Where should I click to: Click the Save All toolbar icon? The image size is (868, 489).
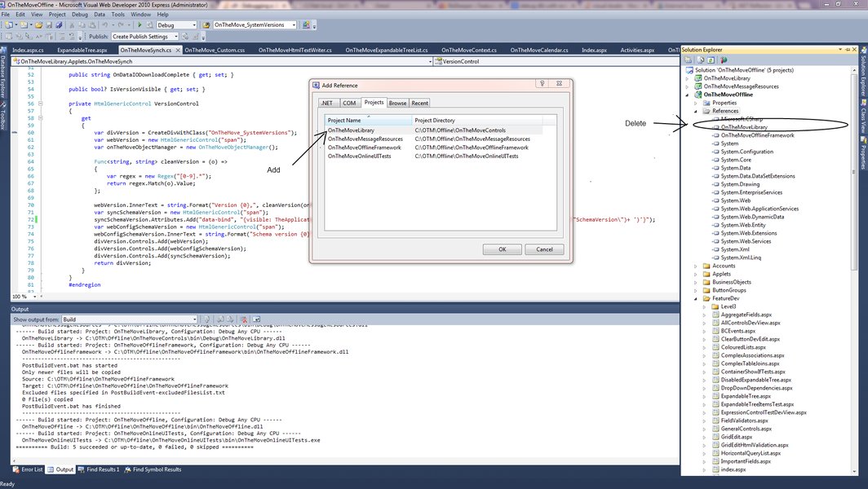coord(59,25)
